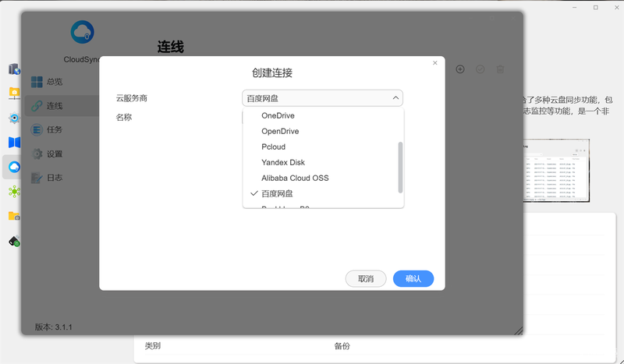Viewport: 624px width, 364px height.
Task: Open the blue book dock icon
Action: point(14,143)
